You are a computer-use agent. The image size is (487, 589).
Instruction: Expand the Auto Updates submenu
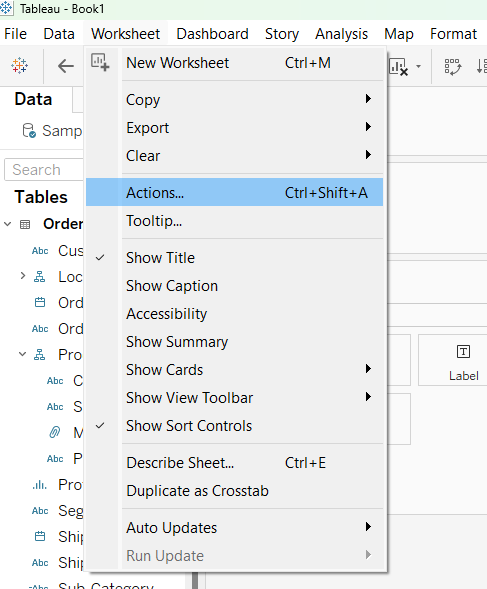[234, 528]
